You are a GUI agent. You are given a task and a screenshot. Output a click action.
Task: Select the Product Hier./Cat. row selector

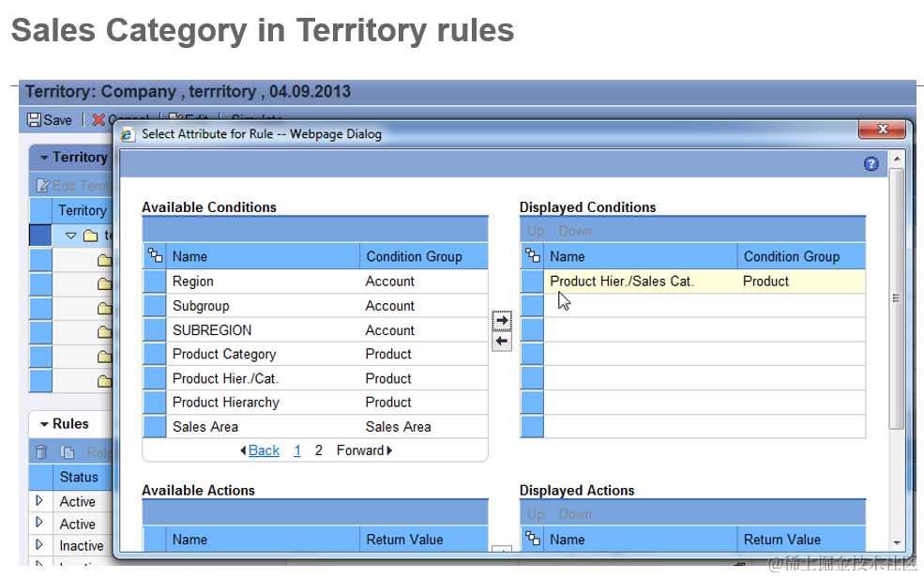coord(155,378)
